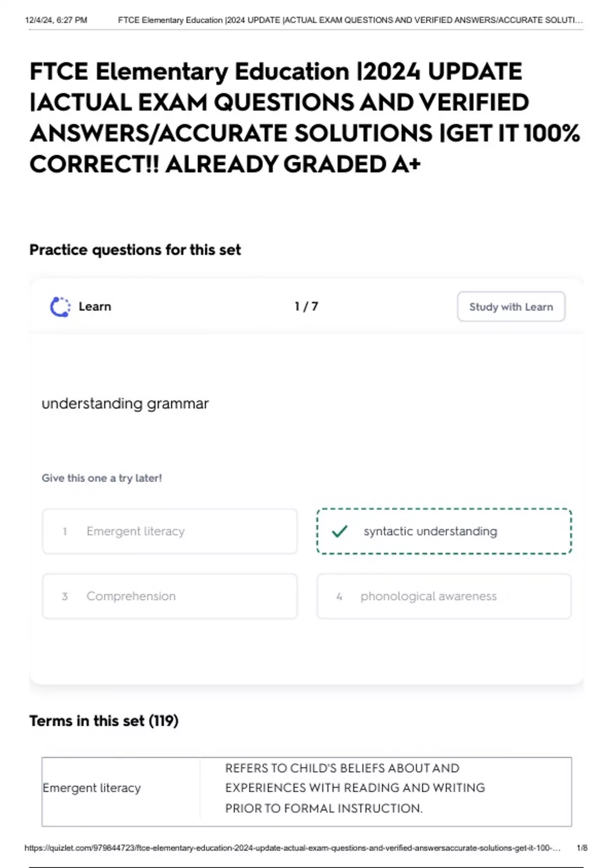Pick the Comprehension answer choice

(x=170, y=596)
